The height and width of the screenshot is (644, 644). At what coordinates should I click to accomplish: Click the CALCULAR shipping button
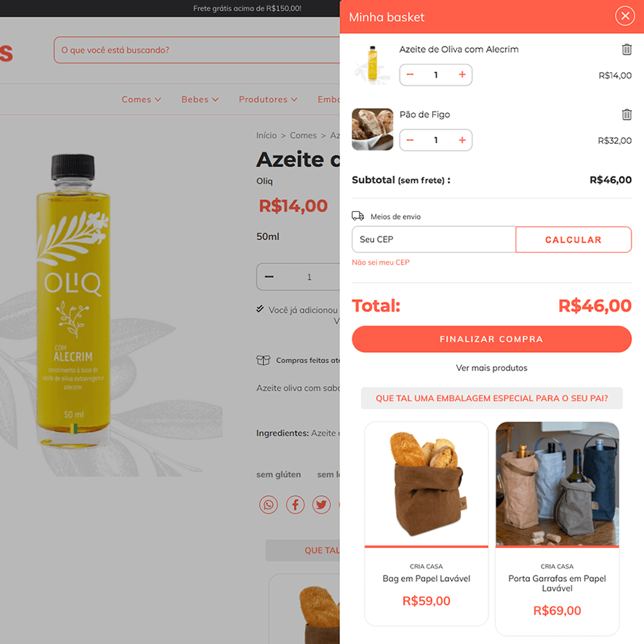[x=573, y=240]
